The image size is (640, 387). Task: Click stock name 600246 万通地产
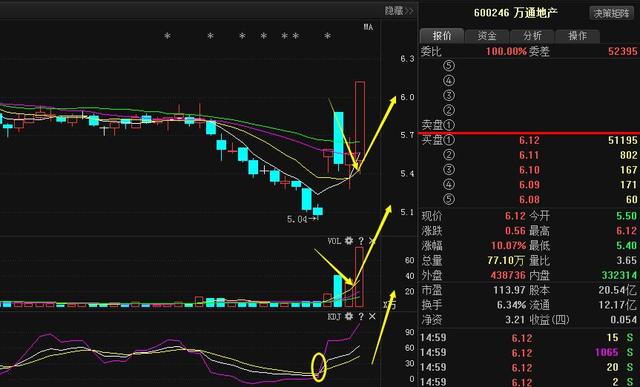[x=516, y=13]
